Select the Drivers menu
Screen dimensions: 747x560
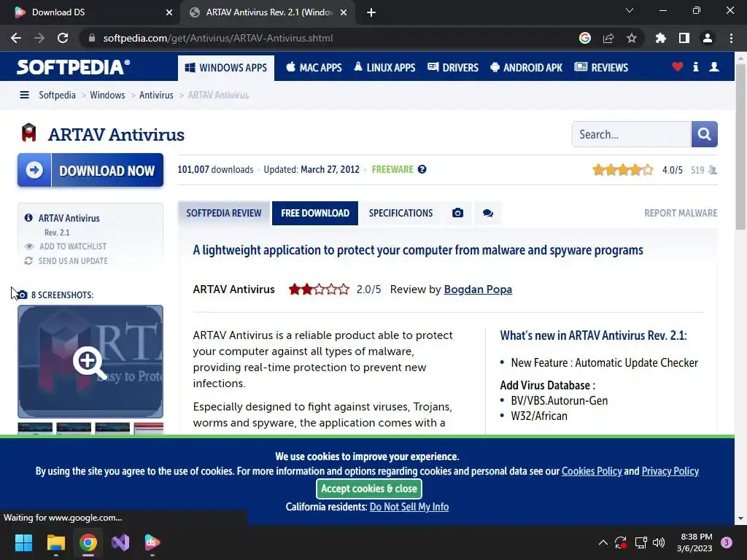tap(453, 68)
